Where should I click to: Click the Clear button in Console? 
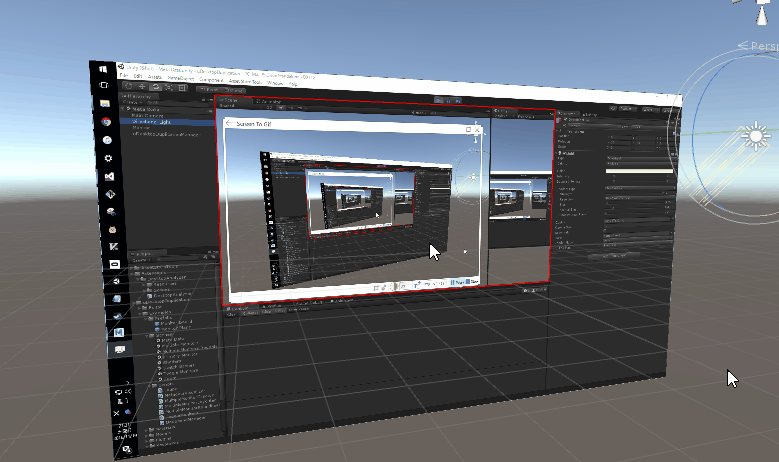pos(231,314)
